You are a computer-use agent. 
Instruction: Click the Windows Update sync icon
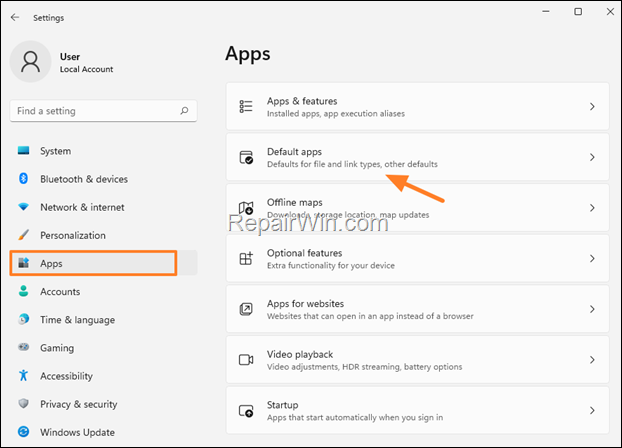pos(23,432)
